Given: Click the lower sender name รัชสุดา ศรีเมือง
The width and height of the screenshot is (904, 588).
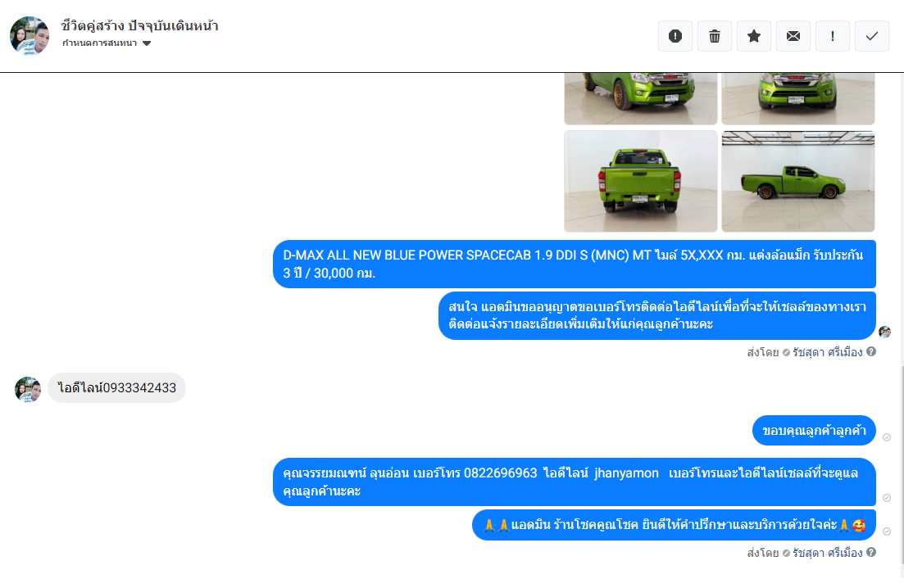Looking at the screenshot, I should [827, 552].
